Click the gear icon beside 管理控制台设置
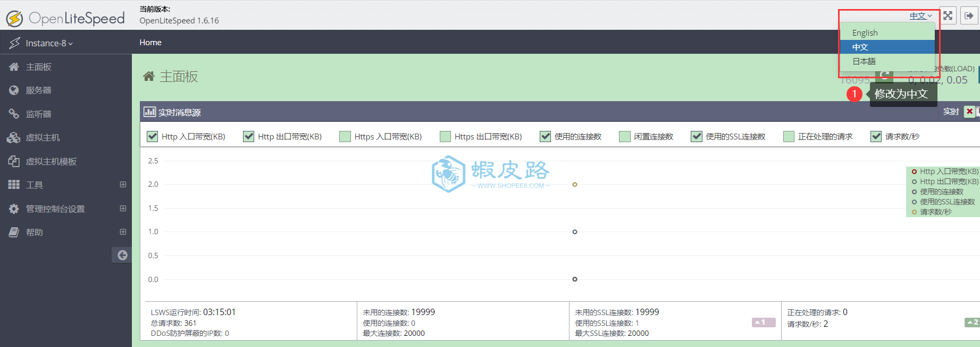Screen dimensions: 980x347 coord(14,209)
